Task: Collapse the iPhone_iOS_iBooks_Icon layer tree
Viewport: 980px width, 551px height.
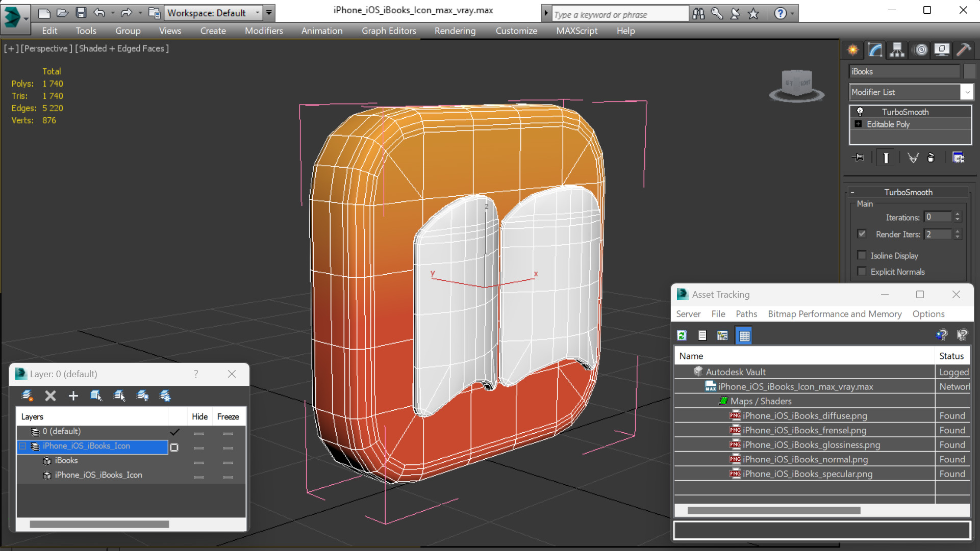Action: [22, 446]
